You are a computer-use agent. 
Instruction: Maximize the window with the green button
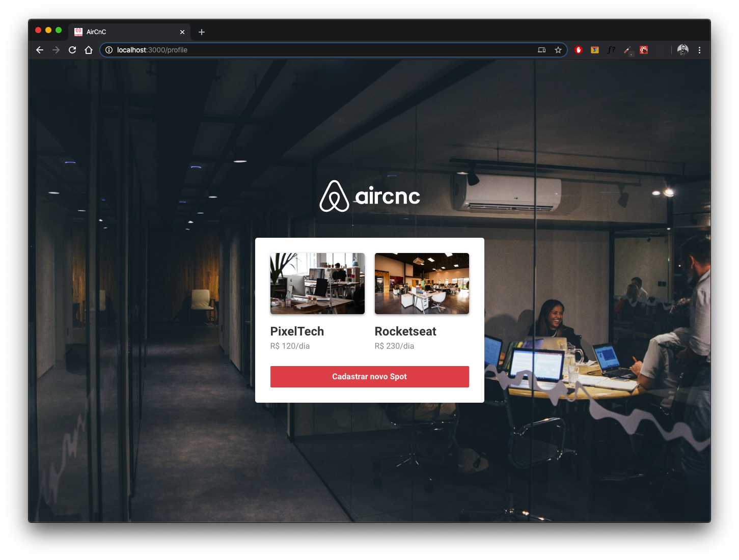59,30
